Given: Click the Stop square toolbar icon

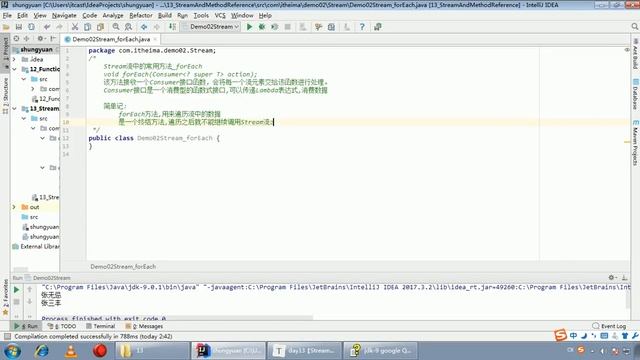Looking at the screenshot, I should pyautogui.click(x=288, y=27).
